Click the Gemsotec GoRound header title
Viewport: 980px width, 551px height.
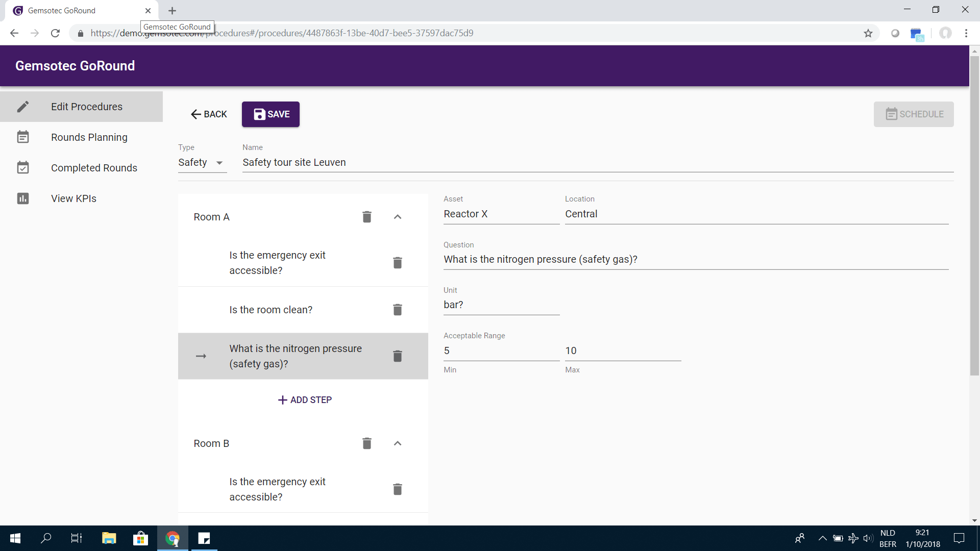tap(75, 66)
